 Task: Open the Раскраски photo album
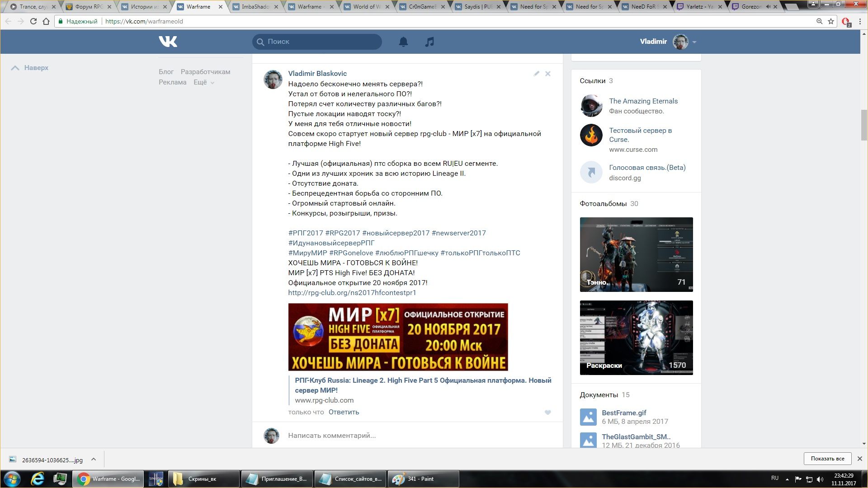click(x=636, y=338)
